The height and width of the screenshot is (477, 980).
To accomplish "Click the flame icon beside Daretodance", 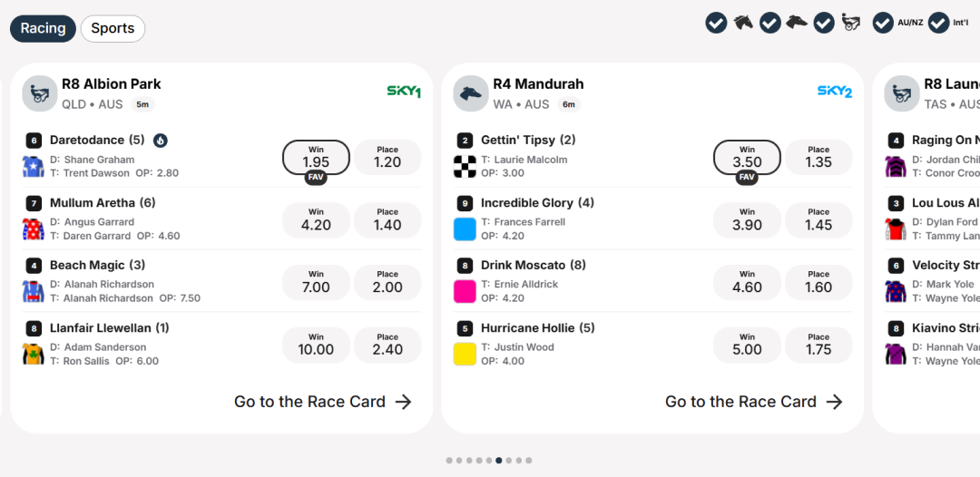I will 160,141.
